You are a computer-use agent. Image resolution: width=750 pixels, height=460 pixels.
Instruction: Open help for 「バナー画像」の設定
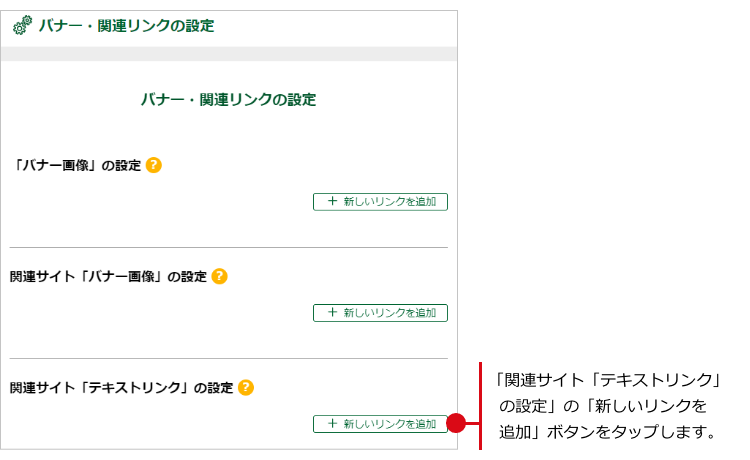pos(154,165)
